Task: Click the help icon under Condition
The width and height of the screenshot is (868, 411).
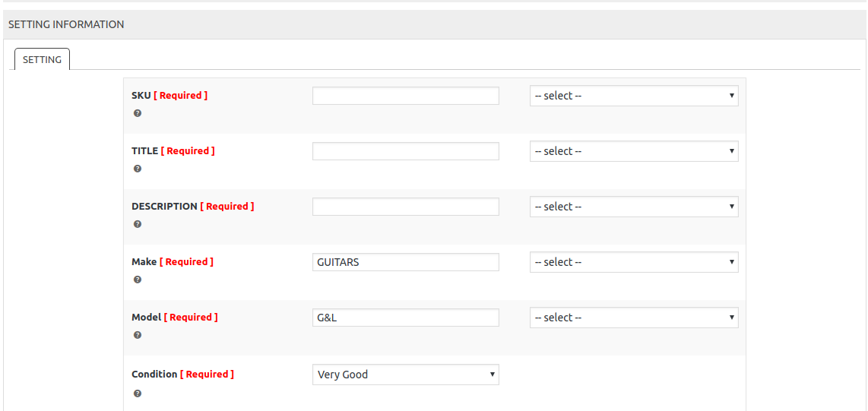Action: (x=138, y=394)
